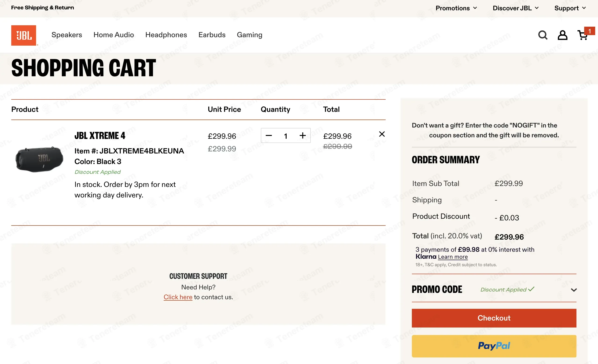Open the JBL Xtreme 4 product title
The image size is (598, 364).
(x=100, y=135)
